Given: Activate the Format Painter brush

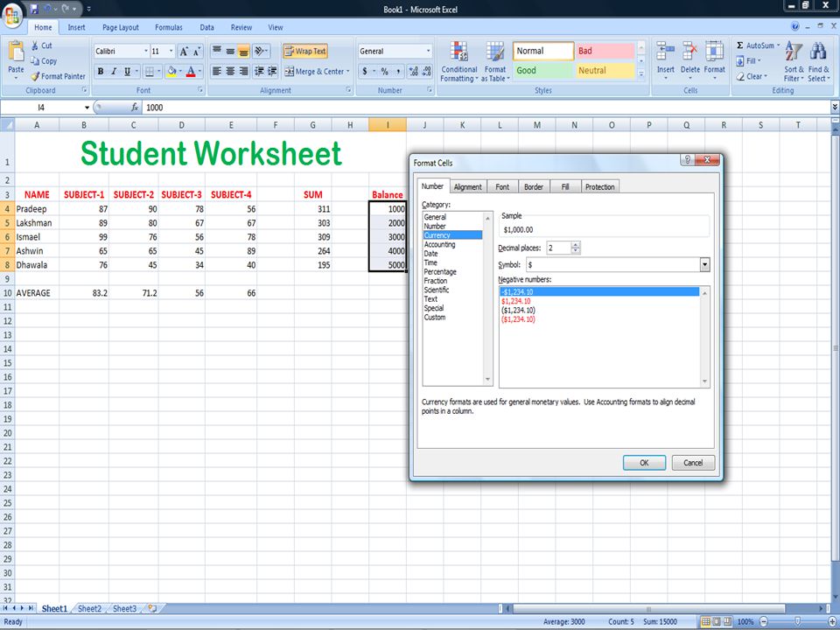Looking at the screenshot, I should (35, 77).
